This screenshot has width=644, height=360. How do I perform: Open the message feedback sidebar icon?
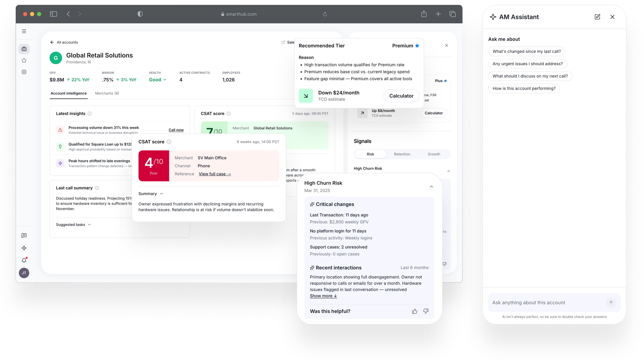24,235
